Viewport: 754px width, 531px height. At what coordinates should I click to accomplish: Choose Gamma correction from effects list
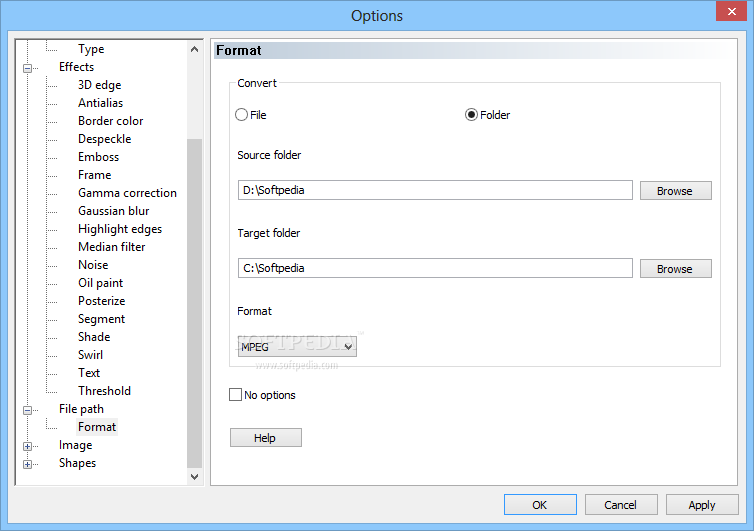(x=127, y=193)
